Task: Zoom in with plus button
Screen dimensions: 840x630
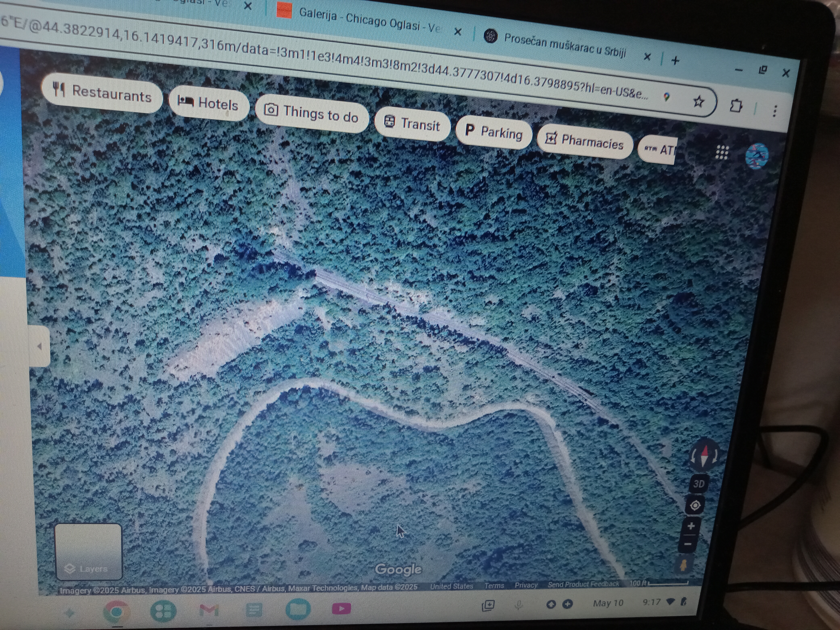Action: 691,526
